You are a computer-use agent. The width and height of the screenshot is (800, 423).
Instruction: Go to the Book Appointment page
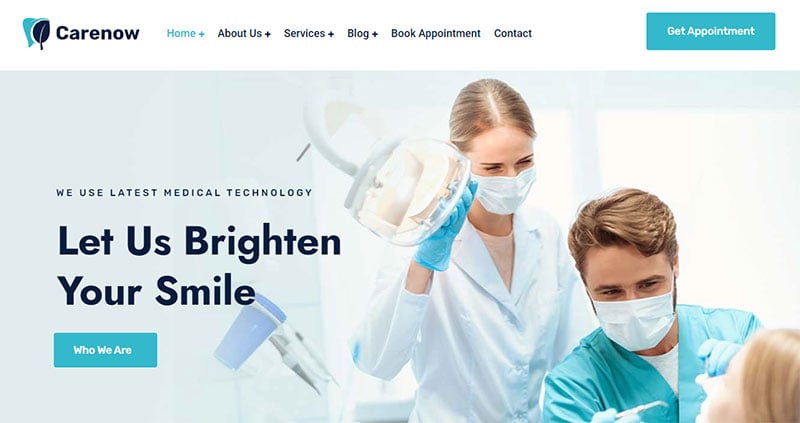tap(436, 33)
